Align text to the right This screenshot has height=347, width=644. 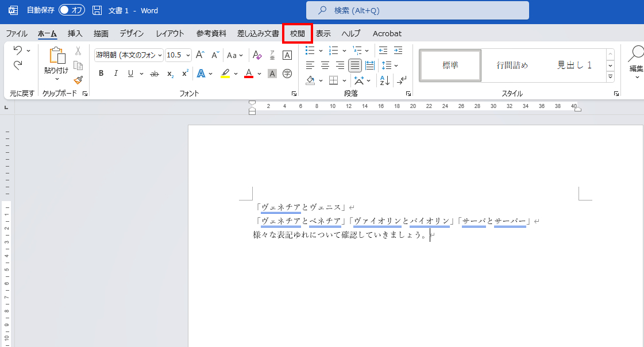point(340,65)
